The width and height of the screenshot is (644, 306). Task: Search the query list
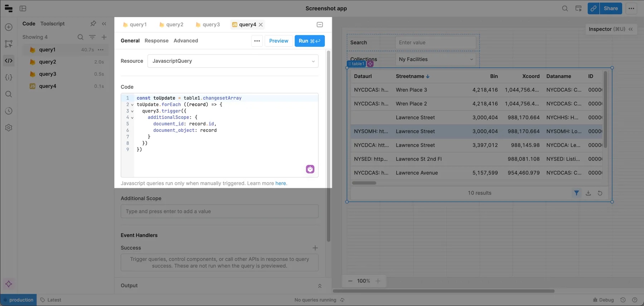pos(80,37)
